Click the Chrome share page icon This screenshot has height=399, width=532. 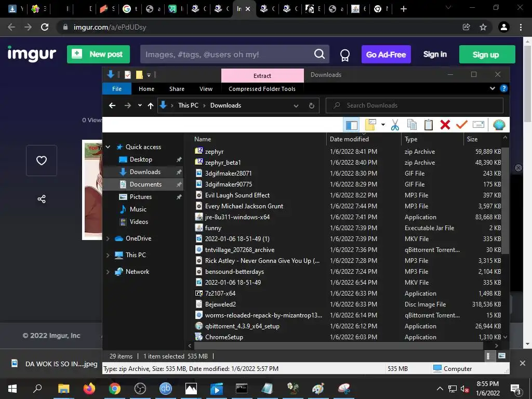point(467,27)
